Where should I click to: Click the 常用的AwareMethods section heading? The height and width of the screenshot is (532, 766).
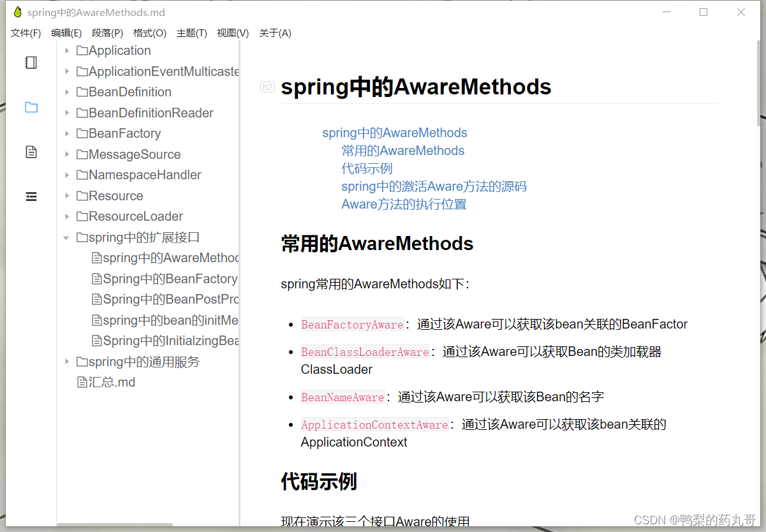coord(377,244)
